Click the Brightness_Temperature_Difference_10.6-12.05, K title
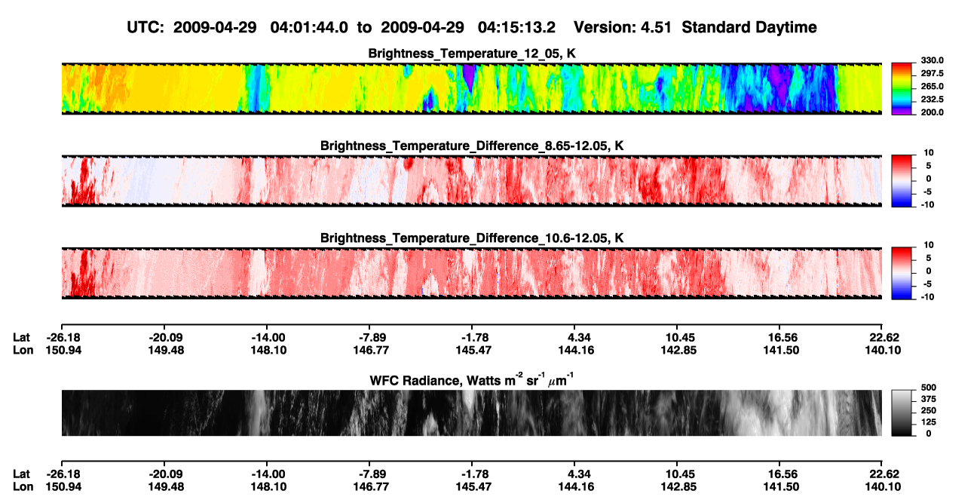This screenshot has width=980, height=503. (472, 238)
